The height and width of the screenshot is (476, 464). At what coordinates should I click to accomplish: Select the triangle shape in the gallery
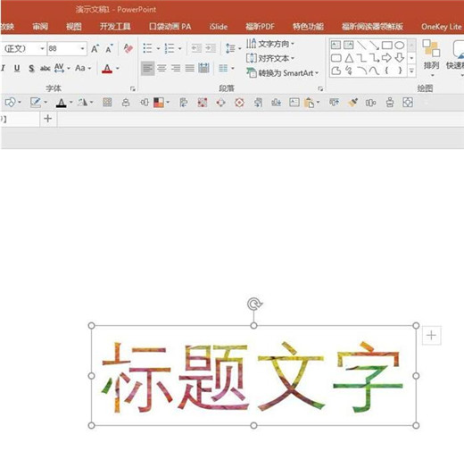(x=349, y=58)
